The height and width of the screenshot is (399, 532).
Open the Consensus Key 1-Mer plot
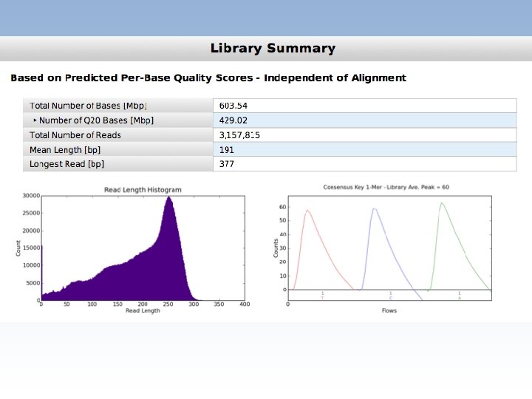(x=383, y=249)
